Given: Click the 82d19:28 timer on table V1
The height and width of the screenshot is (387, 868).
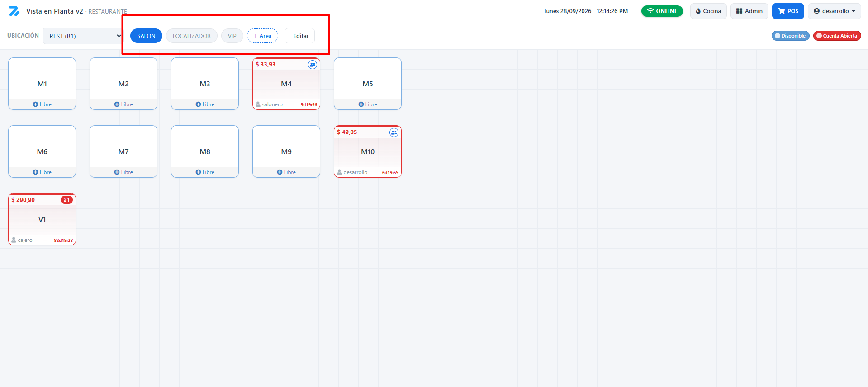Looking at the screenshot, I should pyautogui.click(x=63, y=241).
